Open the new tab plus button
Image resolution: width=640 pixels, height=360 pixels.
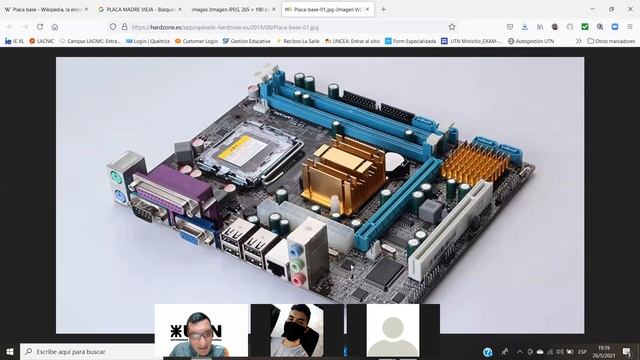383,9
